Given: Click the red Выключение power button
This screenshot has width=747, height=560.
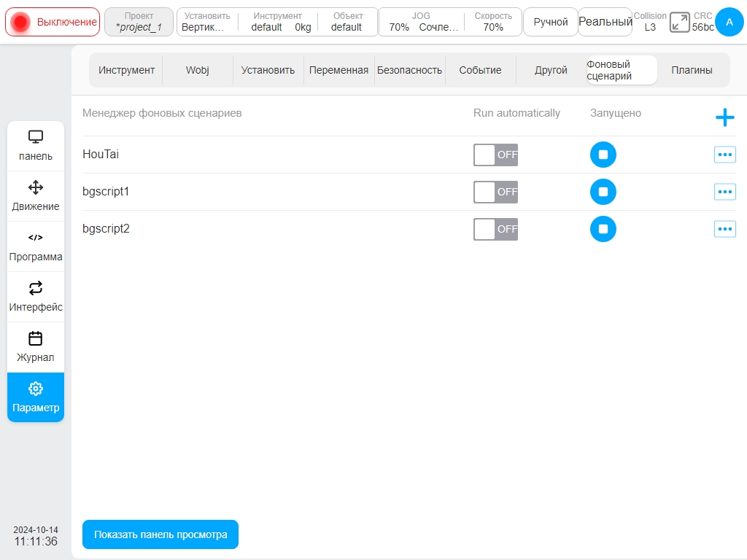Looking at the screenshot, I should (53, 22).
